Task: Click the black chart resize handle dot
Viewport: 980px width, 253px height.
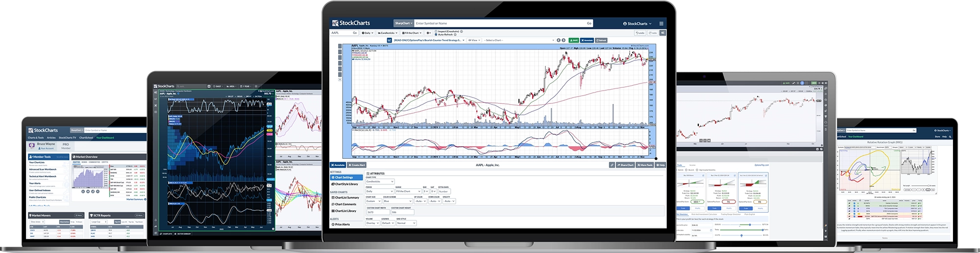Action: (656, 158)
